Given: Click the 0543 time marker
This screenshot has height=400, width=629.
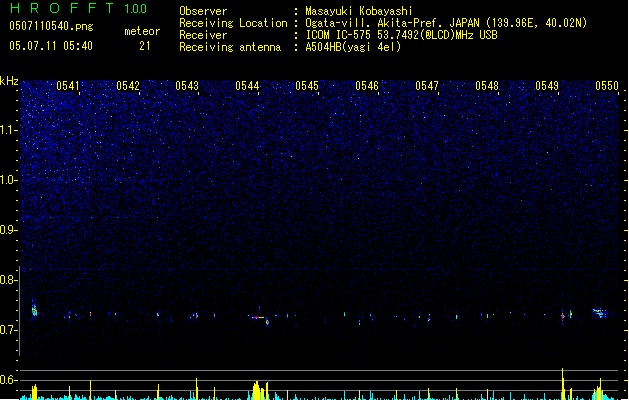Looking at the screenshot, I should tap(187, 86).
